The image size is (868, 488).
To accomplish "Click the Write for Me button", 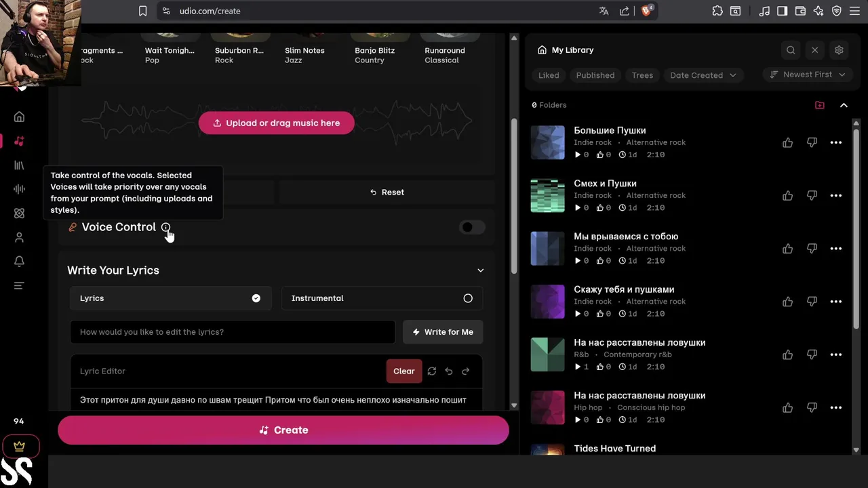I will (x=443, y=332).
